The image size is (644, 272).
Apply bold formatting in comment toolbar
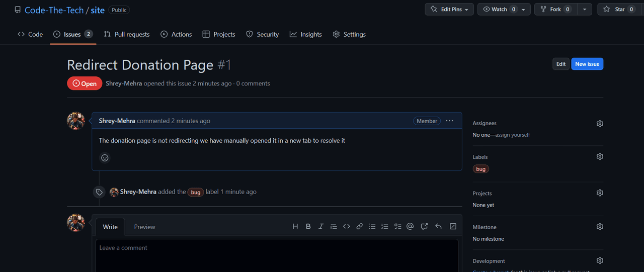point(308,227)
